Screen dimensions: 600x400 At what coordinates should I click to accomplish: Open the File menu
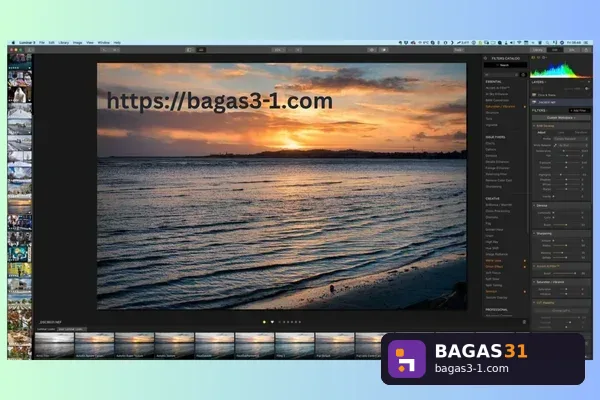[42, 42]
